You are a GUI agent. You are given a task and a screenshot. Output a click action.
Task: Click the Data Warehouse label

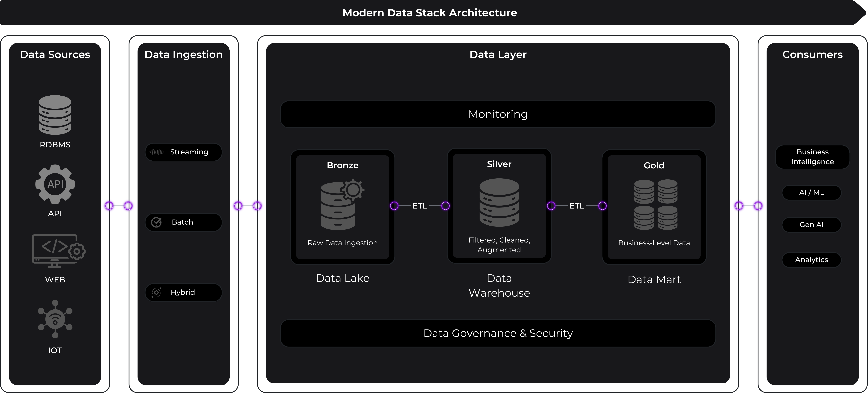click(499, 286)
